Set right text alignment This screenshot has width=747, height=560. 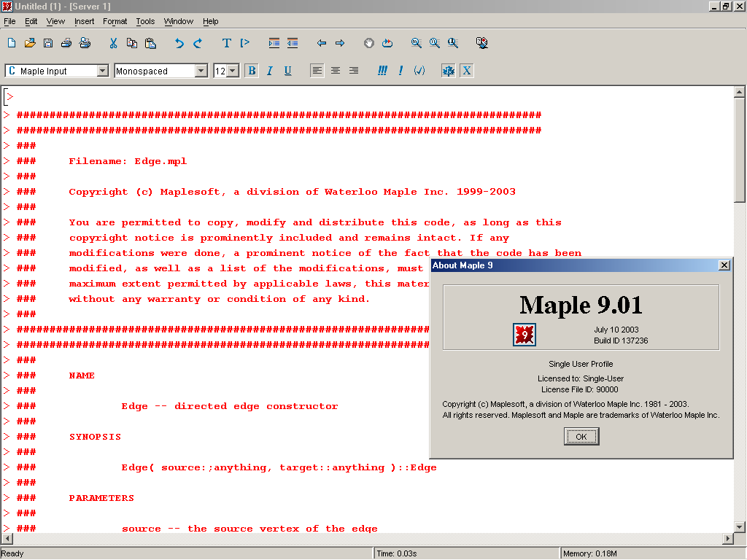click(x=354, y=71)
